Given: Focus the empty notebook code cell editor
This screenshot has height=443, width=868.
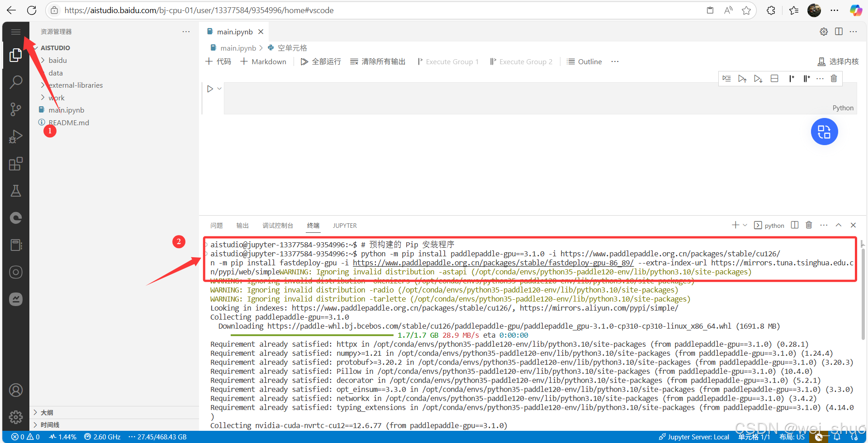Looking at the screenshot, I should pos(540,98).
